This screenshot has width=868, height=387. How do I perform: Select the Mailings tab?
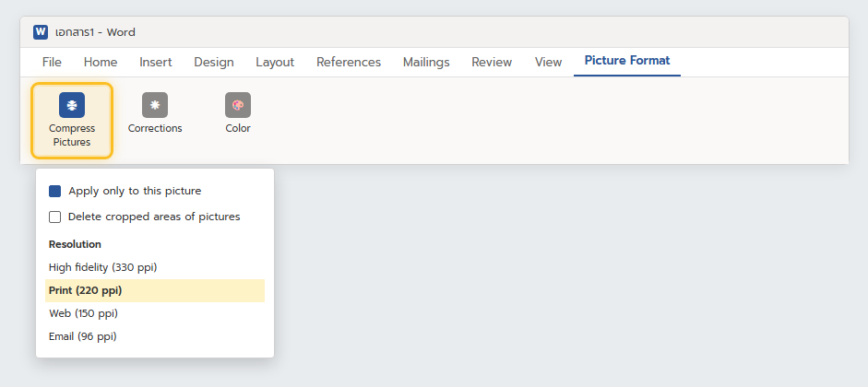pos(426,63)
